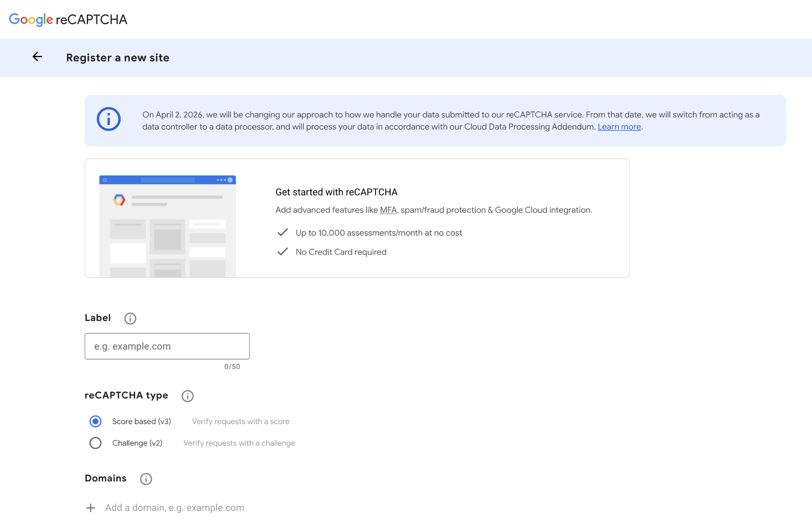Click the back arrow icon
812x521 pixels.
(x=37, y=57)
